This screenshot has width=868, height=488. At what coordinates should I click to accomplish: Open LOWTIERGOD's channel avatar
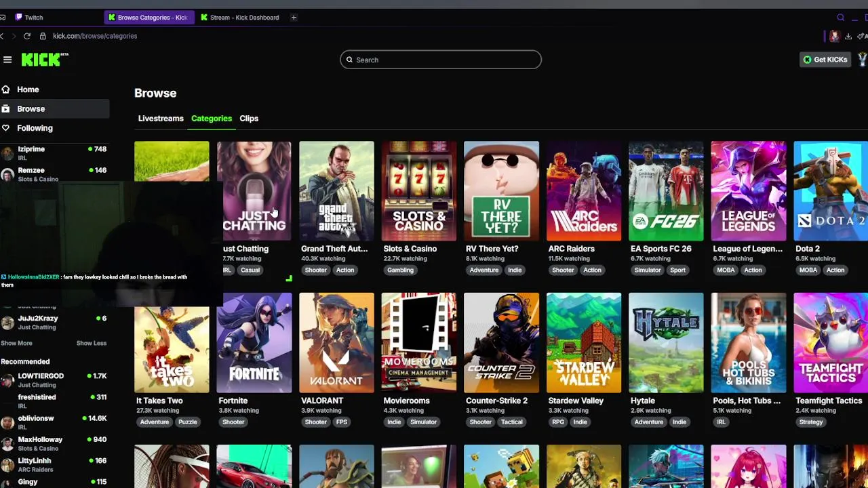click(7, 380)
